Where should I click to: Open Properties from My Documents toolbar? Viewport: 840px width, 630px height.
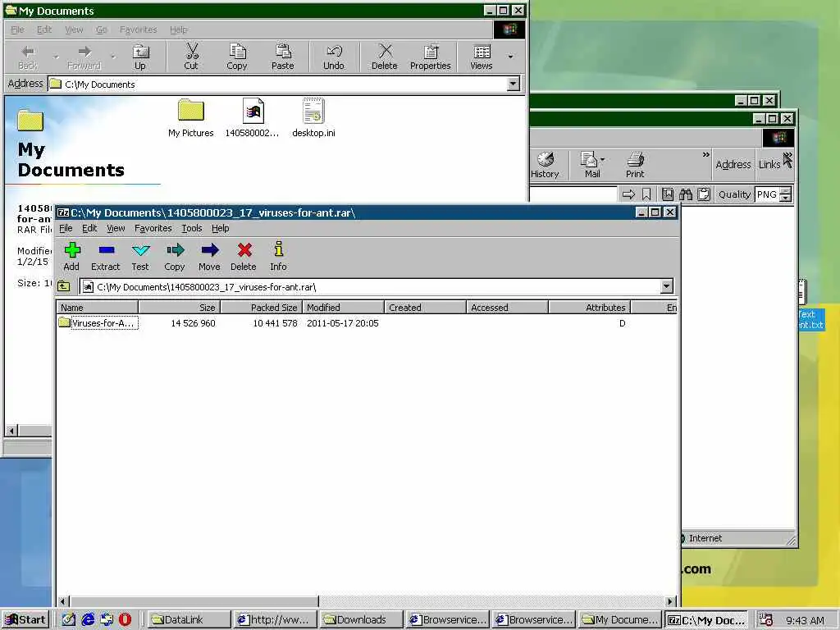(430, 57)
